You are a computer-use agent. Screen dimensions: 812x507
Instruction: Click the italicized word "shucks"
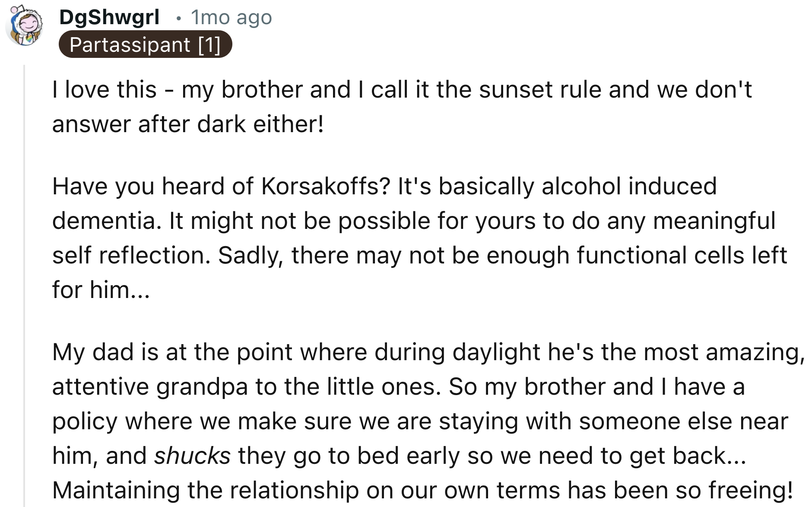point(192,456)
